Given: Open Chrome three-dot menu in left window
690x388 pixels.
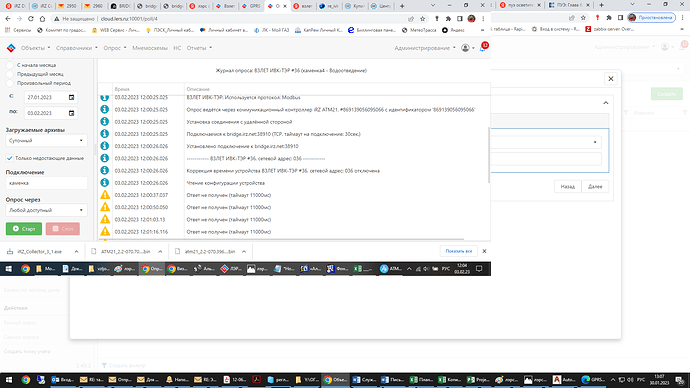Looking at the screenshot, I should [x=483, y=19].
